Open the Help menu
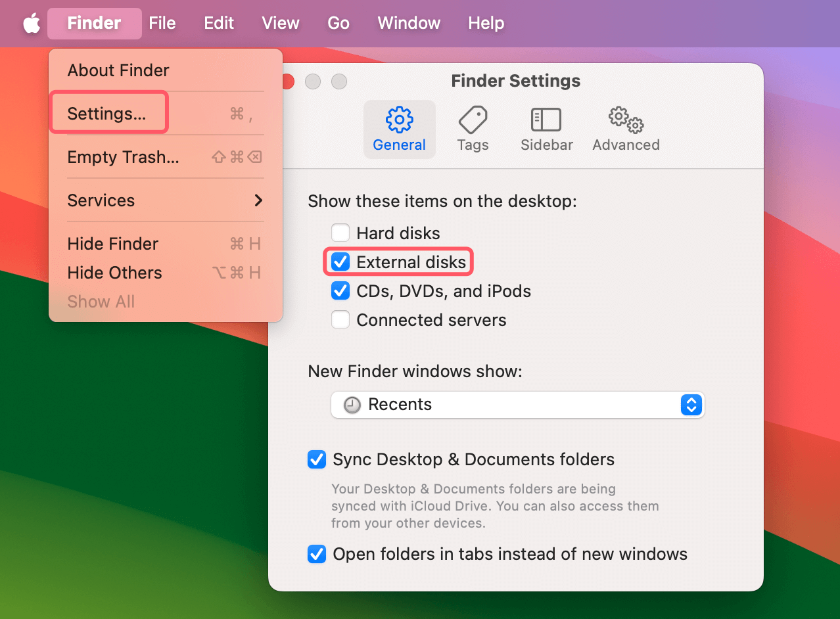Screen dimensions: 840x619 click(x=486, y=23)
